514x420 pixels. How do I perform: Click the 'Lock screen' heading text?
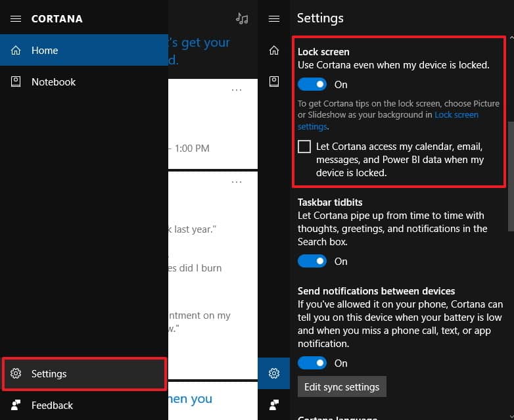coord(323,52)
